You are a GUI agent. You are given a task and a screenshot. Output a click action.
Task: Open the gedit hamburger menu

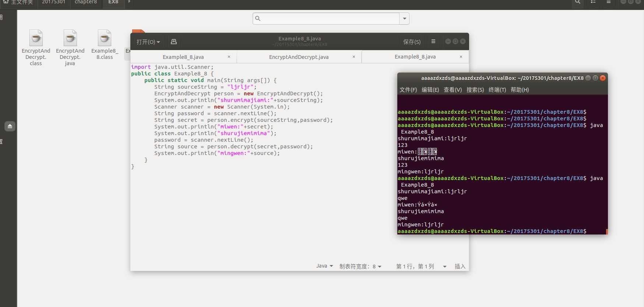[433, 42]
